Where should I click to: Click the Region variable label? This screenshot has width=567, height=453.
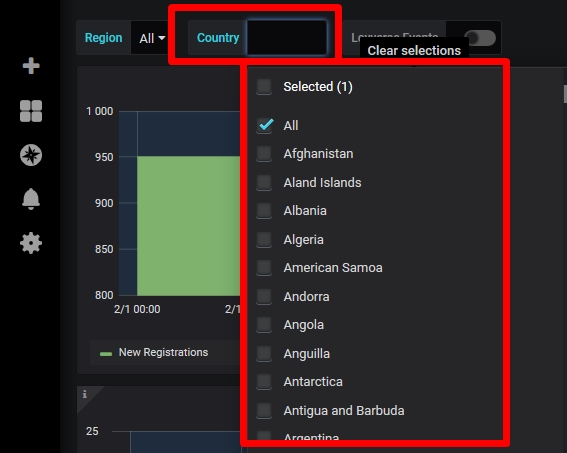pyautogui.click(x=103, y=38)
